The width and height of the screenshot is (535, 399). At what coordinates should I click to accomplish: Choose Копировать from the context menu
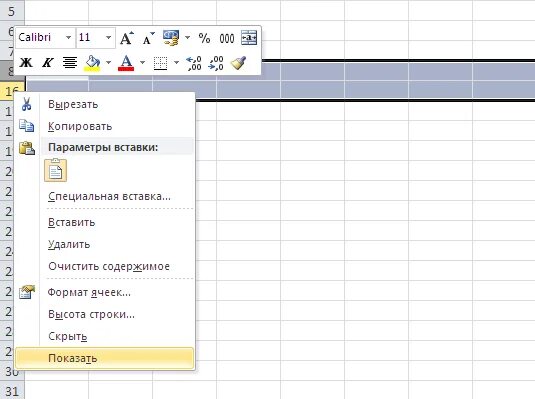tap(105, 126)
